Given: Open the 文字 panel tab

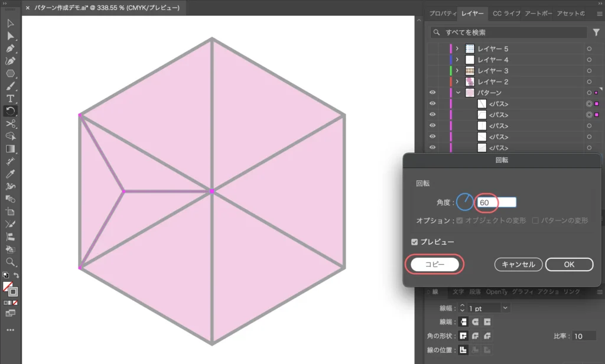Looking at the screenshot, I should (458, 292).
